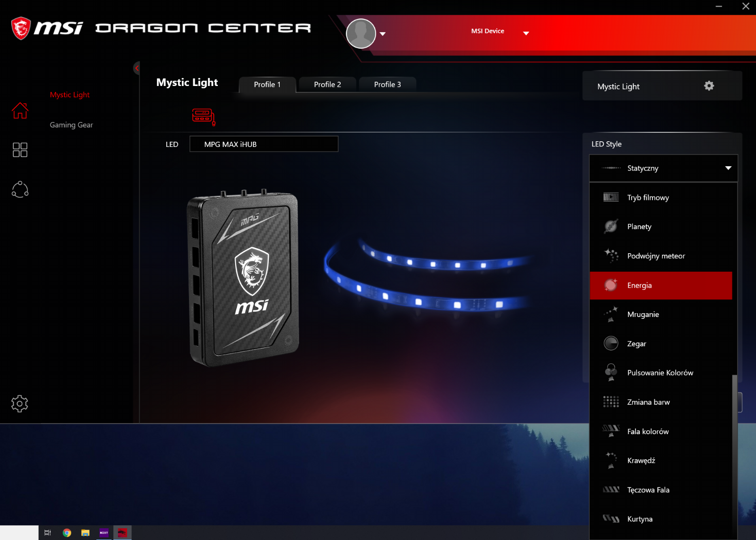Click the Mystic Light panel header label
Screen dimensions: 756x540
tap(618, 86)
